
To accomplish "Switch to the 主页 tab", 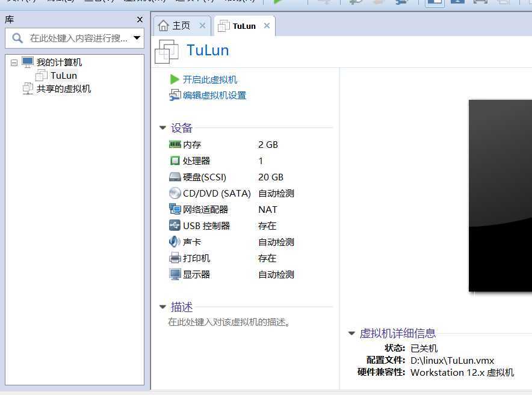I will click(x=182, y=26).
